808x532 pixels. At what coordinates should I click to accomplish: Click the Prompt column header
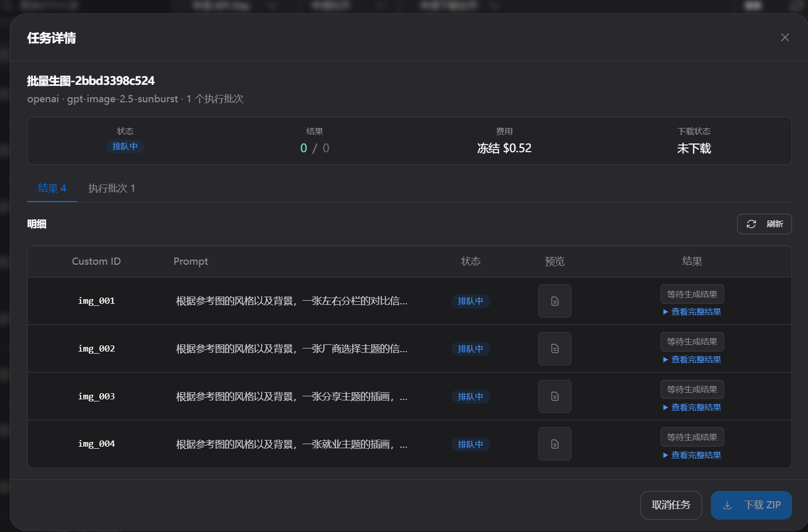click(191, 262)
